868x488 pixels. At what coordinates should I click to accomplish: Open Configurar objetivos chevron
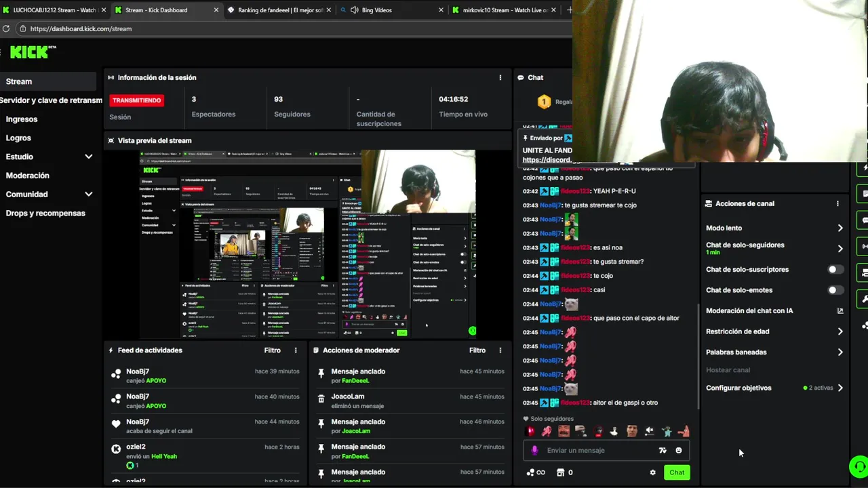(840, 388)
